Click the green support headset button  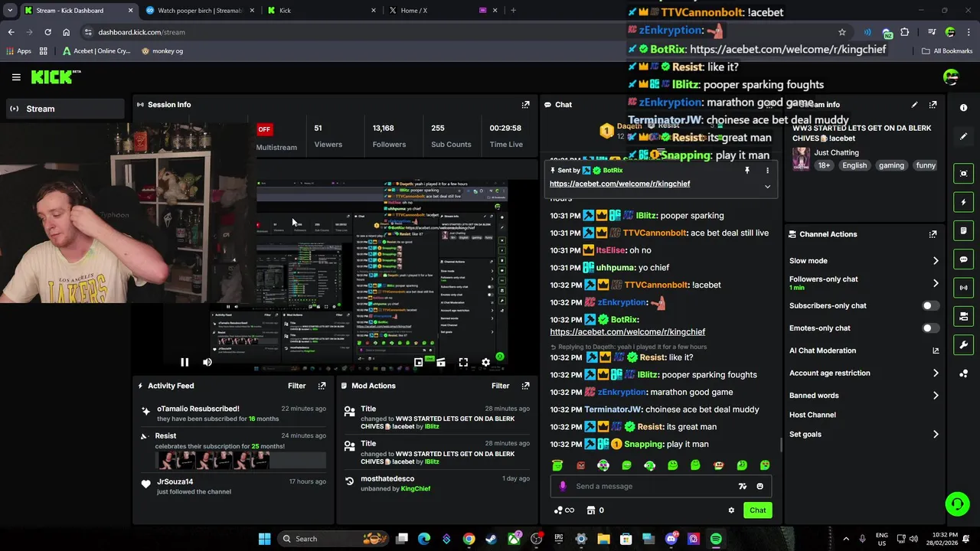tap(957, 504)
